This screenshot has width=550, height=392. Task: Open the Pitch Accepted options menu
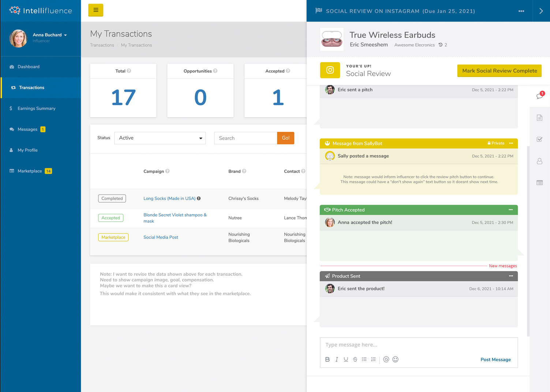tap(510, 210)
